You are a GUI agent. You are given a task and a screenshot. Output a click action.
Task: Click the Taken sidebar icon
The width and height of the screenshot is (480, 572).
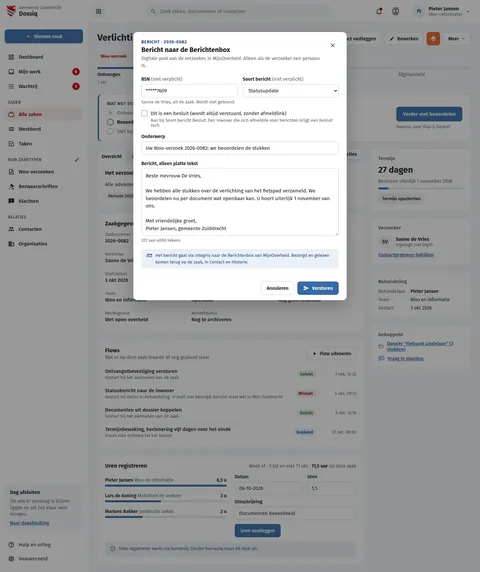(x=11, y=144)
